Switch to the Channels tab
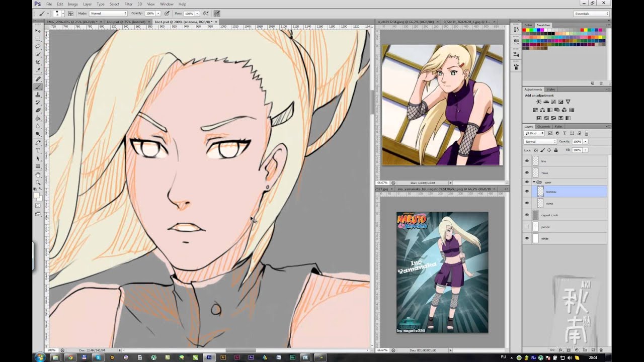 pyautogui.click(x=544, y=127)
